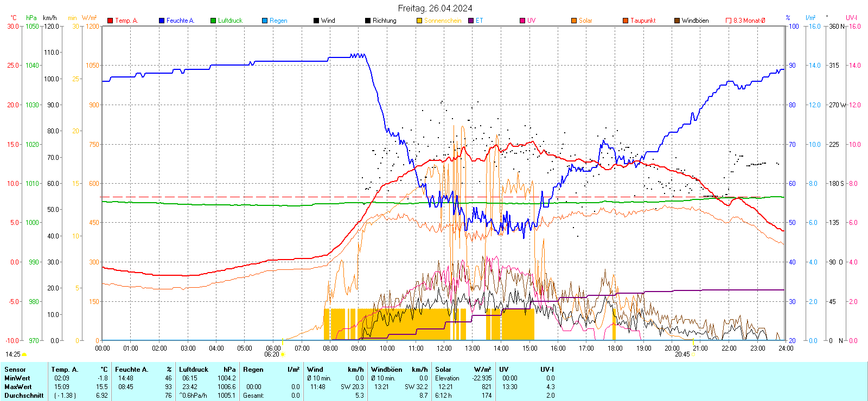Click the Windböen legend label
The width and height of the screenshot is (868, 401).
coord(695,21)
